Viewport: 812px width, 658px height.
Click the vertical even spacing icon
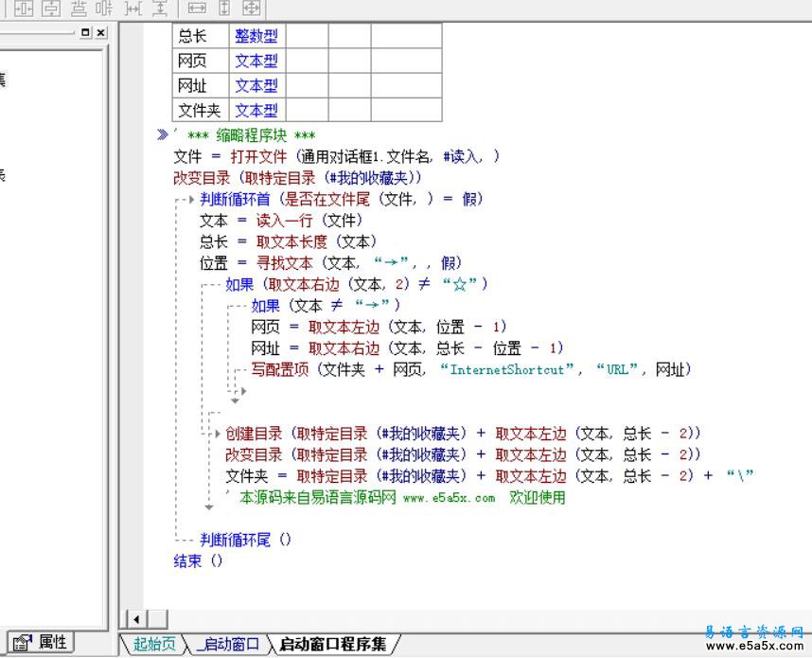(x=160, y=9)
